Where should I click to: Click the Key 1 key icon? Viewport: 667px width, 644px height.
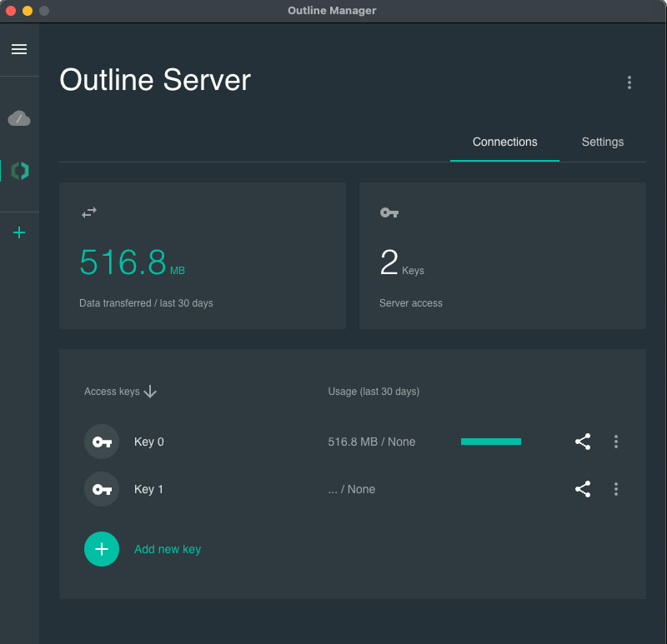(102, 489)
